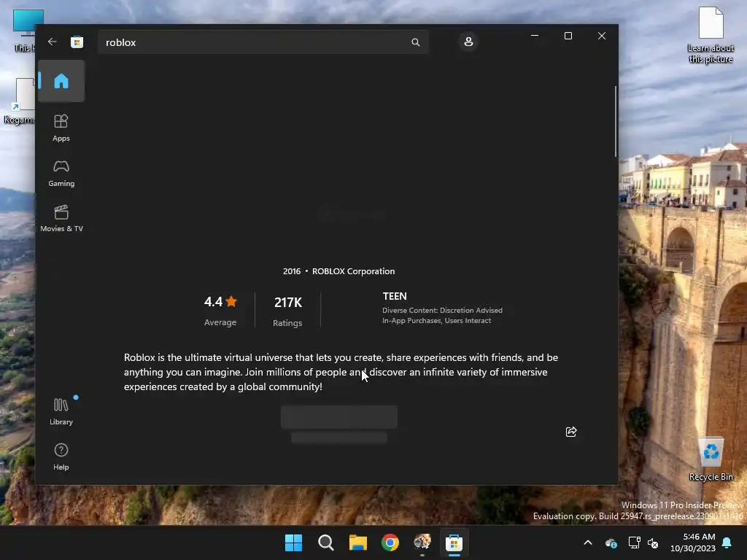This screenshot has width=747, height=560.
Task: Open Help in the sidebar
Action: tap(61, 456)
